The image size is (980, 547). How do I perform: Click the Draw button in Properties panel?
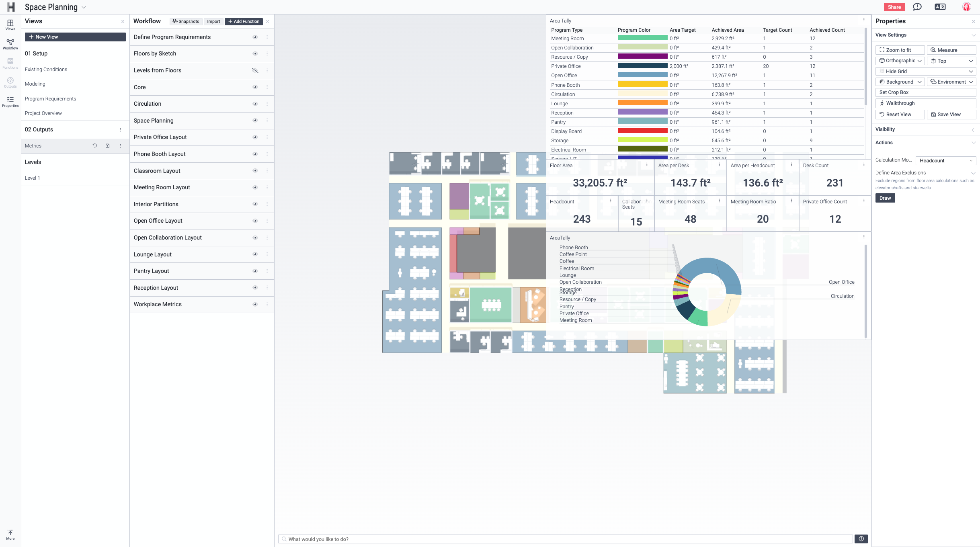tap(885, 197)
